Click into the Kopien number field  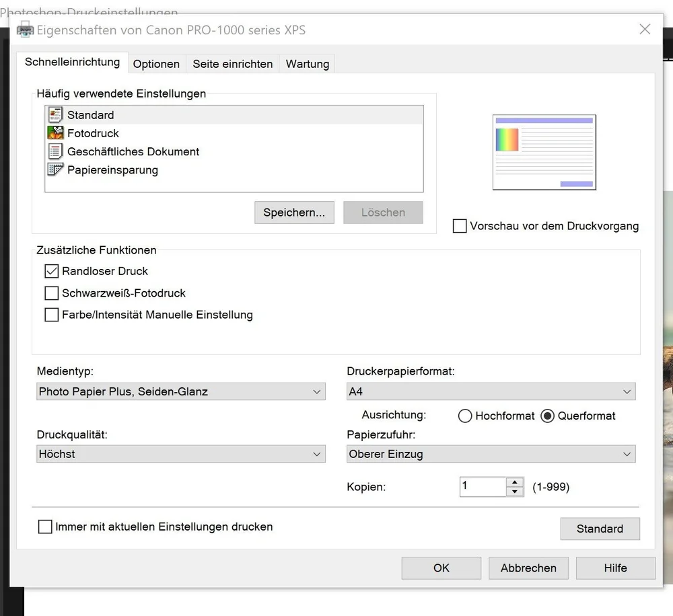(x=483, y=486)
